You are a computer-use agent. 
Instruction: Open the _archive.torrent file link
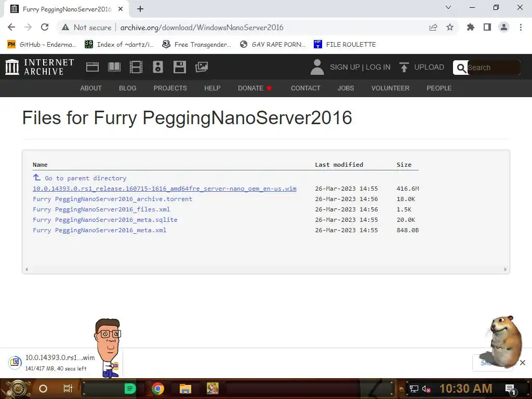pyautogui.click(x=112, y=199)
